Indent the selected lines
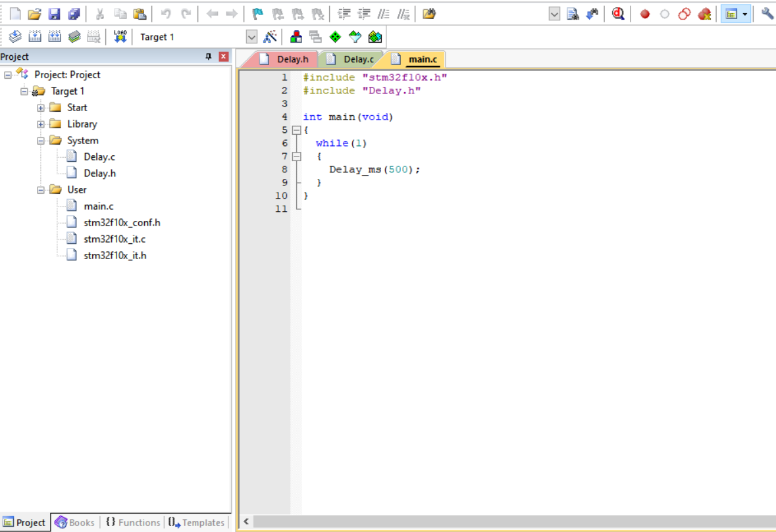The width and height of the screenshot is (776, 532). pyautogui.click(x=344, y=14)
